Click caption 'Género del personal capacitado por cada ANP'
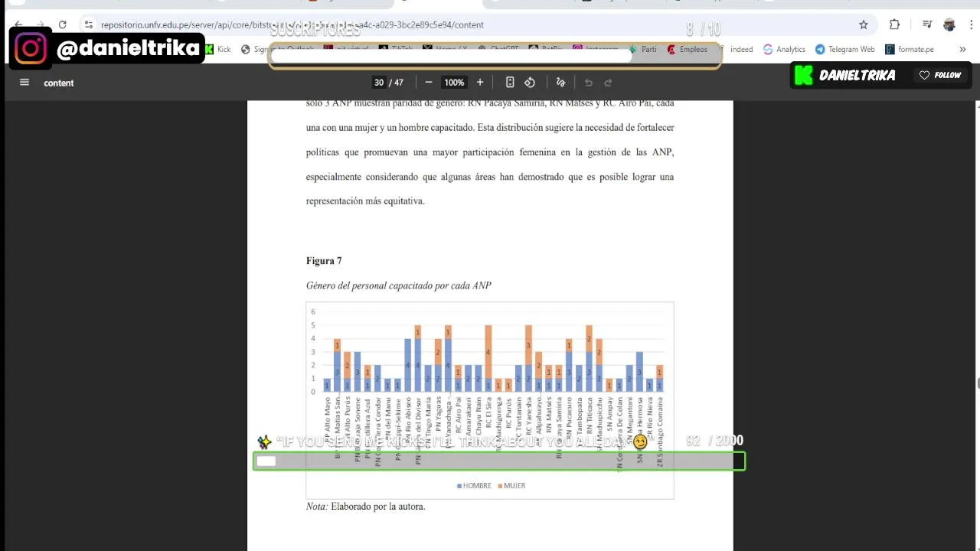This screenshot has width=980, height=551. coord(398,285)
